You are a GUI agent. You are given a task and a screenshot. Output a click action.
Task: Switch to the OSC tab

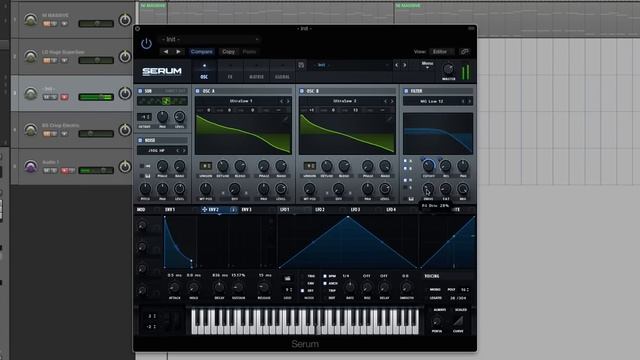204,71
